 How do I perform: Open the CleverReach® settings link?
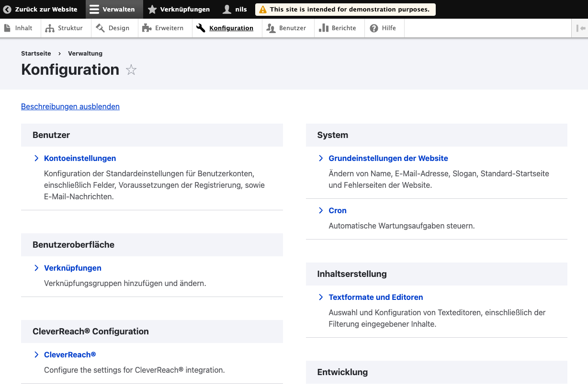point(70,355)
